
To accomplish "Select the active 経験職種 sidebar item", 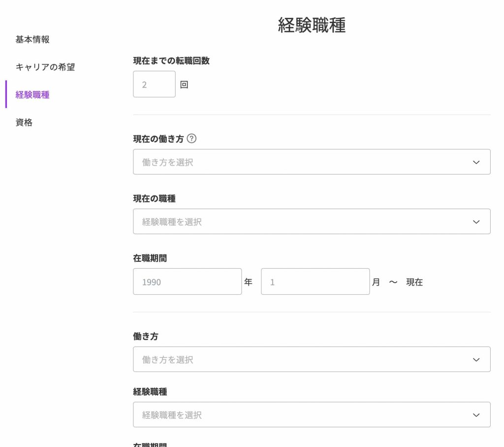I will pyautogui.click(x=32, y=95).
